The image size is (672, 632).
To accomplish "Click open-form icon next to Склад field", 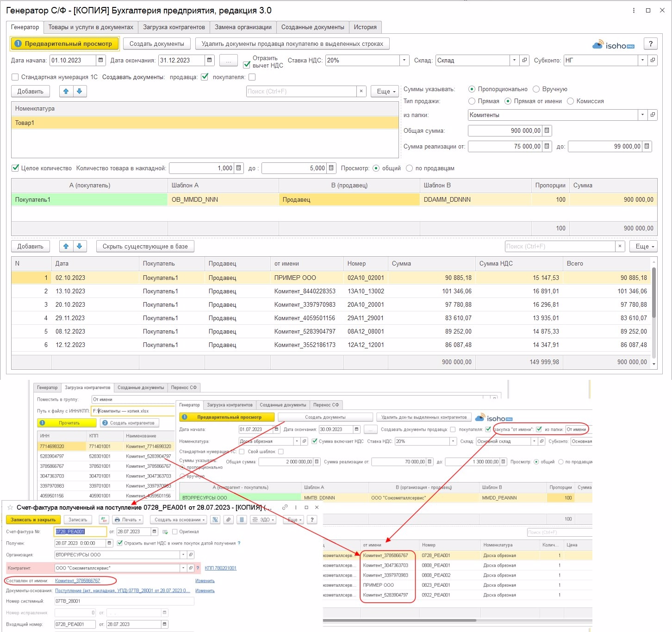I will [x=524, y=60].
